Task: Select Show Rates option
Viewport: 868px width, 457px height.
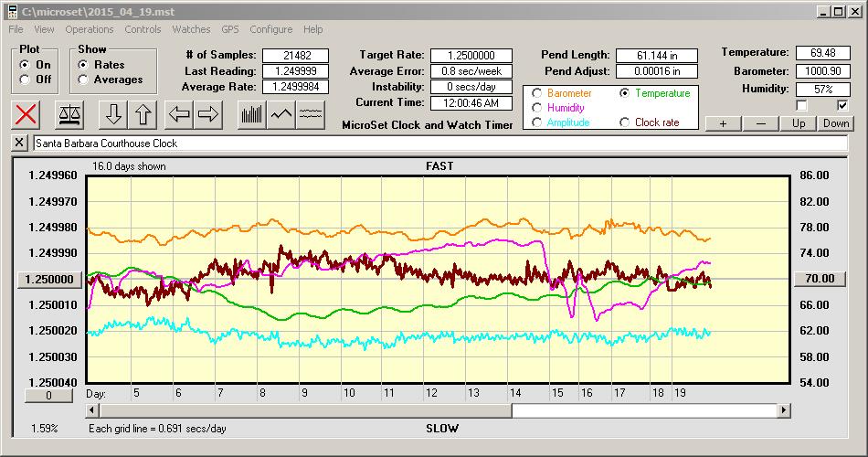Action: pyautogui.click(x=83, y=65)
